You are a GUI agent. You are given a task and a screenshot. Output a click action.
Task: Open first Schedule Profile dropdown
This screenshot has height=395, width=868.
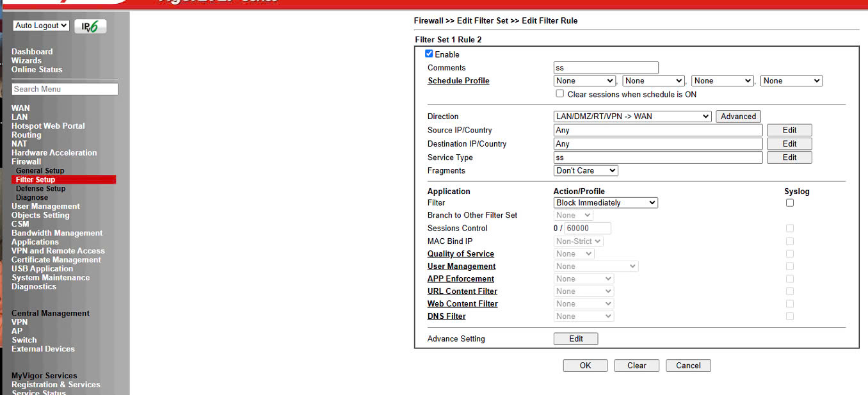584,81
